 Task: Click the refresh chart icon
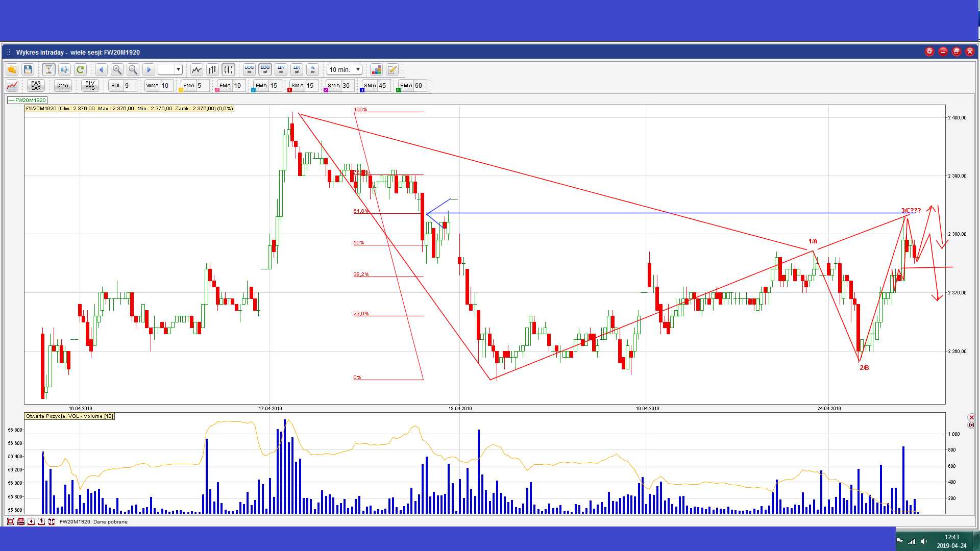(x=80, y=70)
